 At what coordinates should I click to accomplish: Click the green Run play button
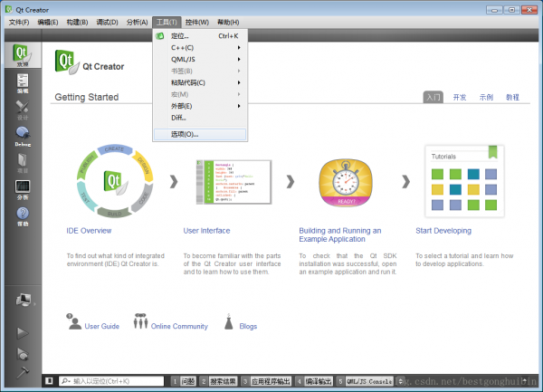23,333
